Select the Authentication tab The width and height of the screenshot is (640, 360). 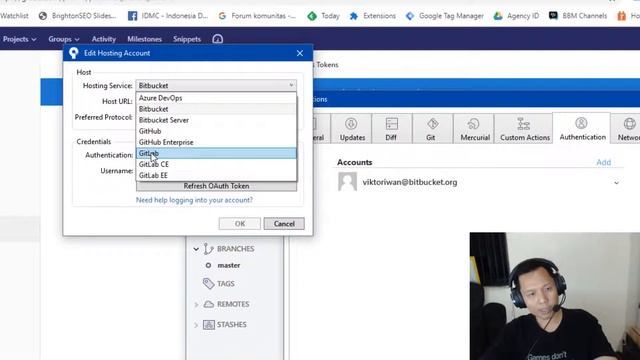pyautogui.click(x=582, y=128)
